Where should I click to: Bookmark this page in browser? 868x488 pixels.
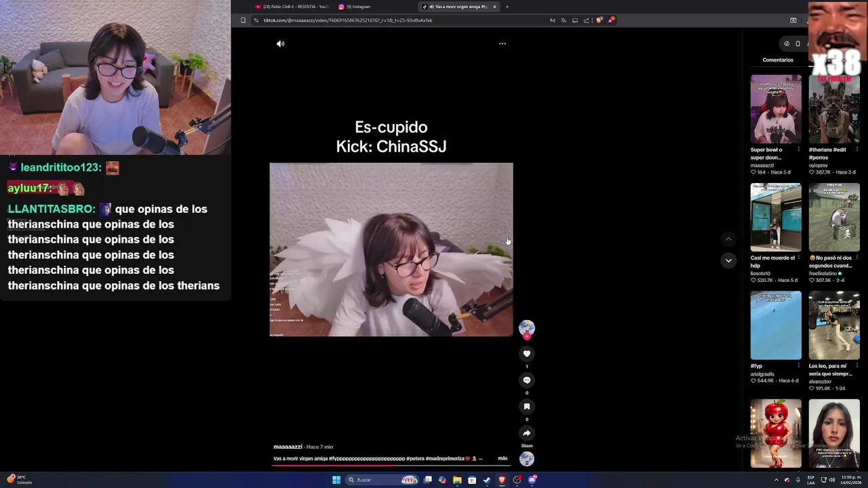pyautogui.click(x=243, y=20)
